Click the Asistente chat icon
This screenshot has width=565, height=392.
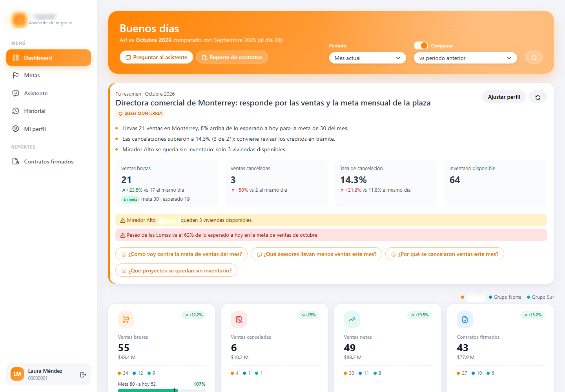pyautogui.click(x=16, y=93)
